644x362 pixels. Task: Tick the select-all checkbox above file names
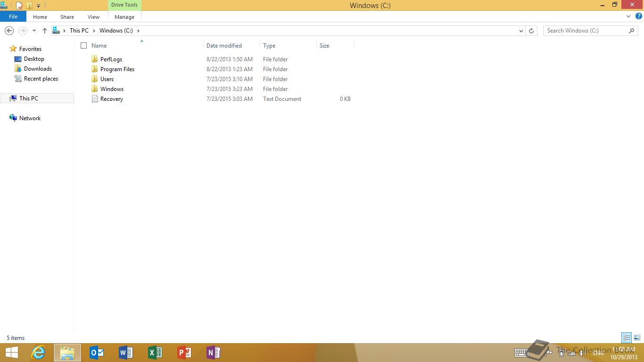83,45
